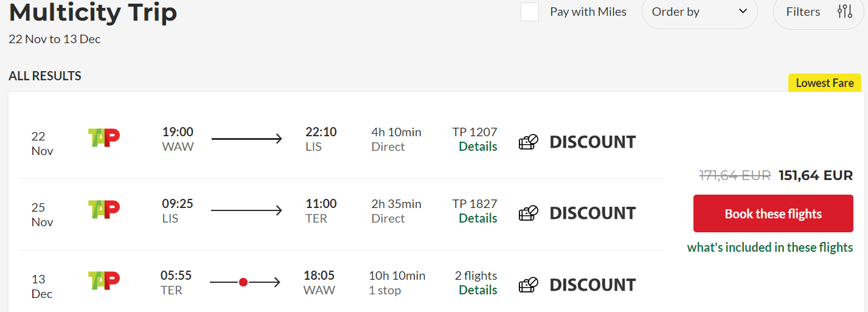Select the Lowest Fare yellow tag
The width and height of the screenshot is (868, 312).
(825, 83)
